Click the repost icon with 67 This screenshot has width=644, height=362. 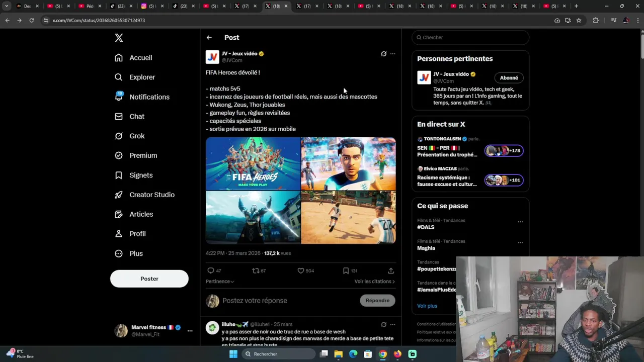point(259,270)
